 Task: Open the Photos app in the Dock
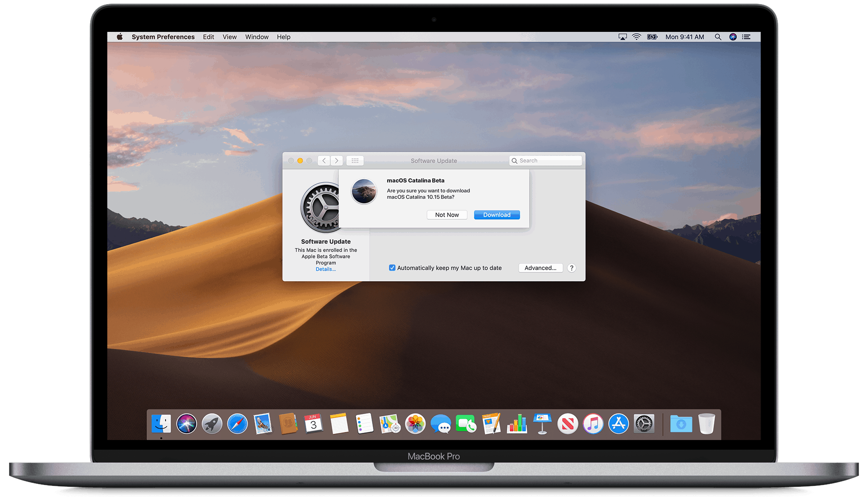[415, 423]
